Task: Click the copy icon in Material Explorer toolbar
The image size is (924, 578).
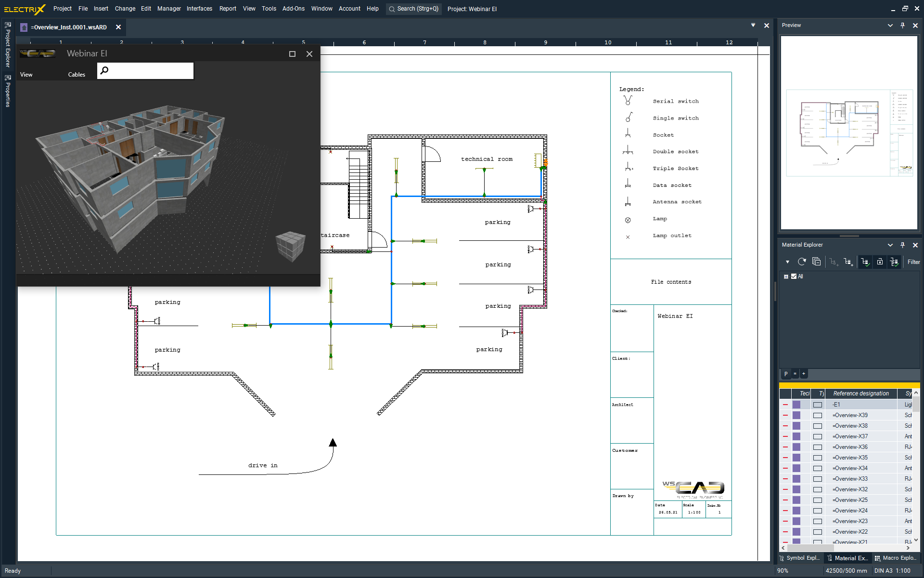Action: [x=817, y=262]
